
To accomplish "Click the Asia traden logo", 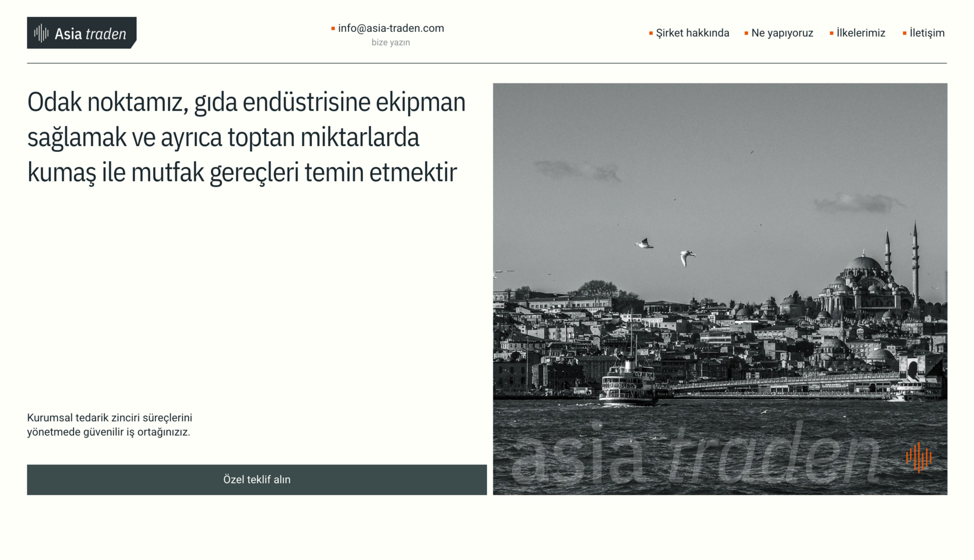I will (x=82, y=33).
